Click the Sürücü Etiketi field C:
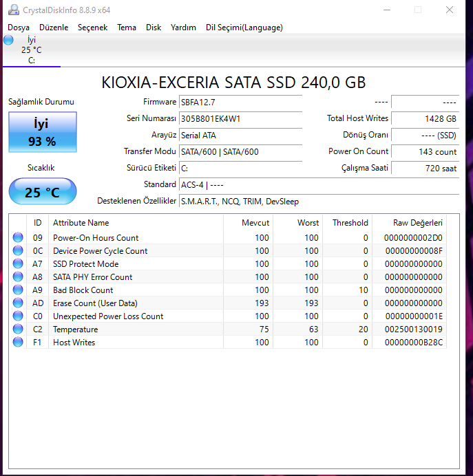473x476 pixels. 240,168
